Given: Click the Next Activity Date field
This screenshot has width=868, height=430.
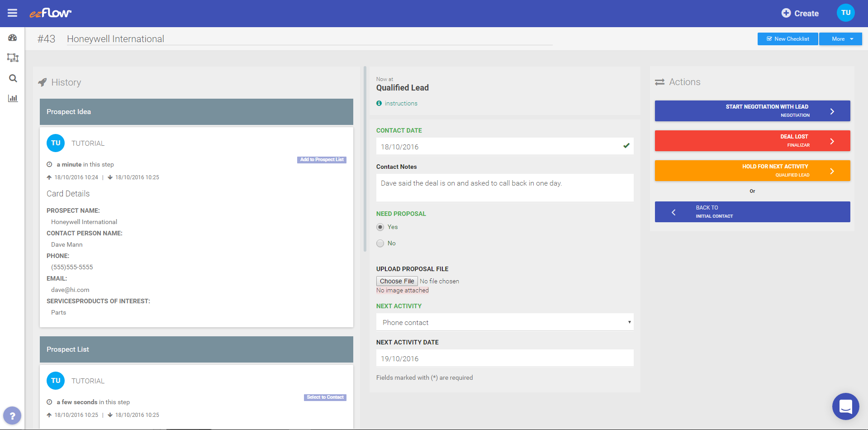Looking at the screenshot, I should tap(504, 358).
